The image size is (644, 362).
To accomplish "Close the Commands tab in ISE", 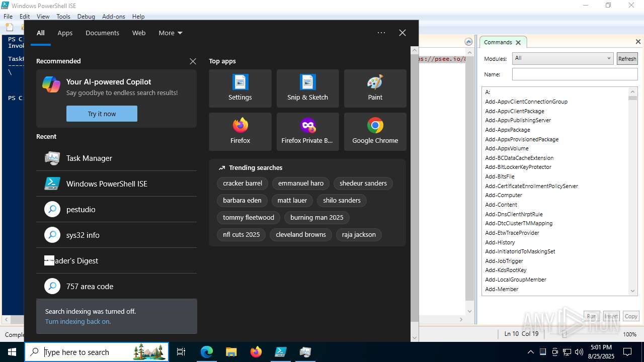I will pyautogui.click(x=518, y=42).
